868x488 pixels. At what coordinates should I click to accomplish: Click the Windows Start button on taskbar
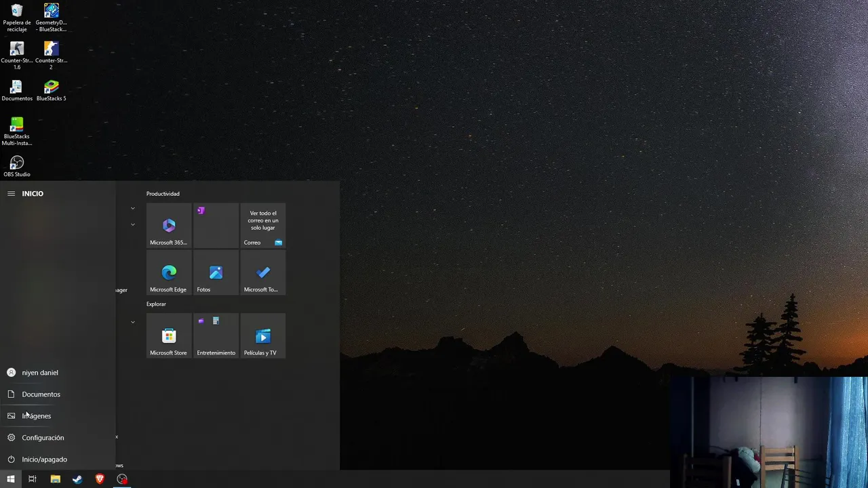11,479
